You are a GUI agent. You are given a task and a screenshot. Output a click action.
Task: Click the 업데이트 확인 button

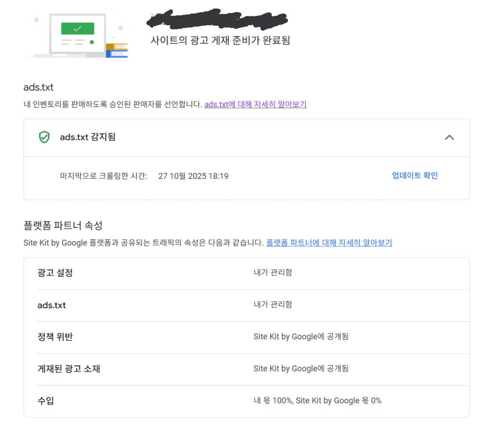tap(415, 176)
